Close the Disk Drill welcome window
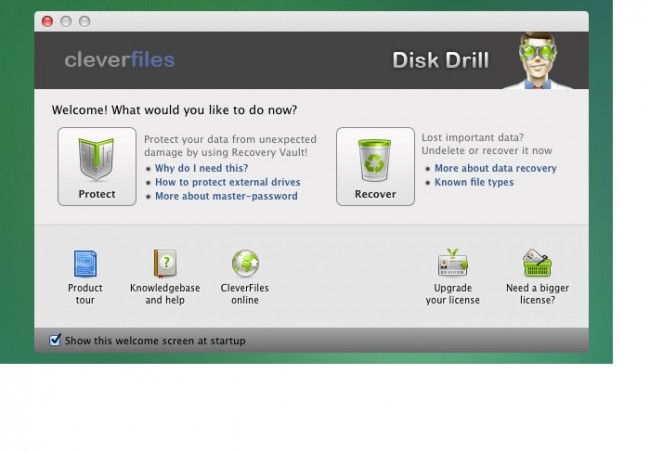This screenshot has width=650, height=452. [x=48, y=21]
